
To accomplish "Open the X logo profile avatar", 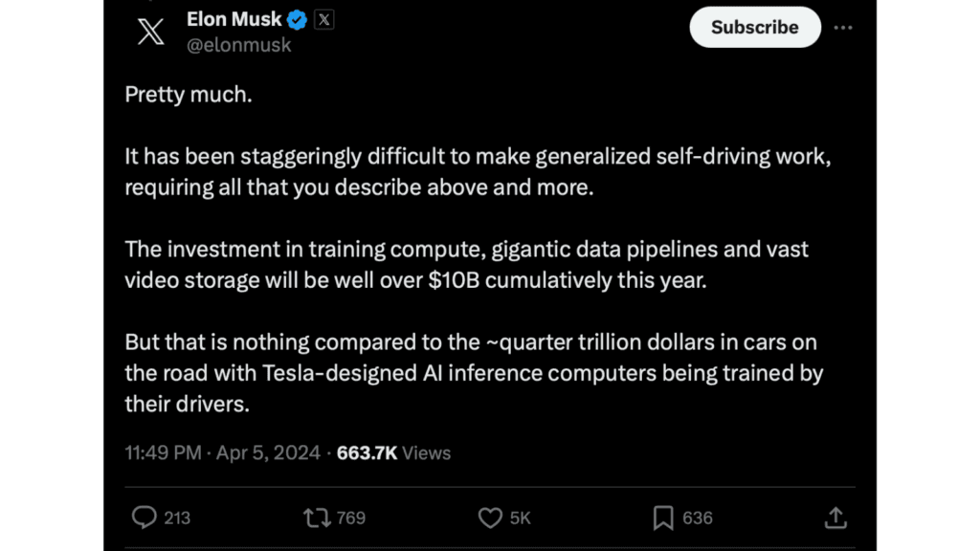I will coord(150,31).
